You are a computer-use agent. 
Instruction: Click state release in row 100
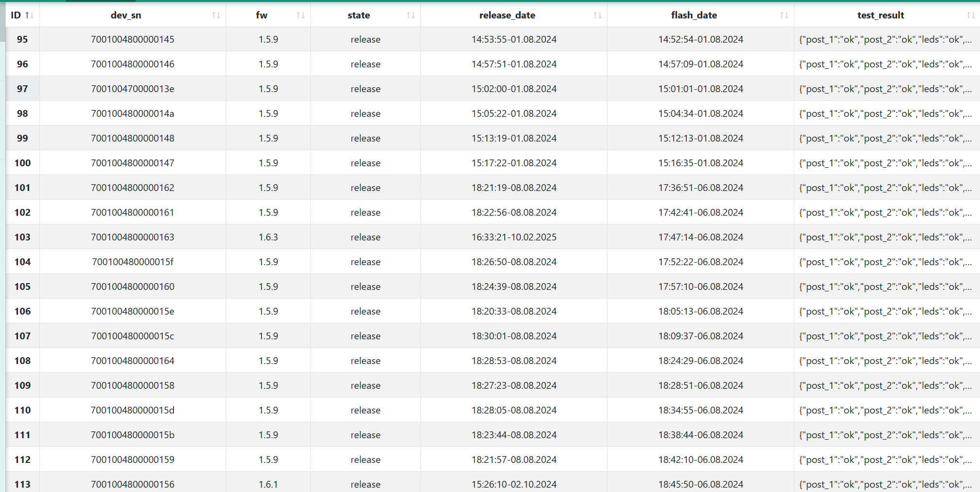(x=366, y=163)
